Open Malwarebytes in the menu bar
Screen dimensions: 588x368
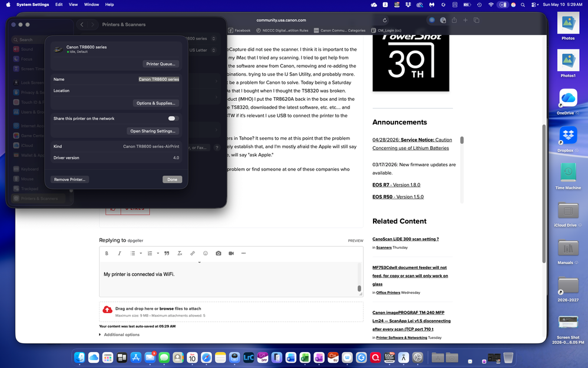click(432, 5)
